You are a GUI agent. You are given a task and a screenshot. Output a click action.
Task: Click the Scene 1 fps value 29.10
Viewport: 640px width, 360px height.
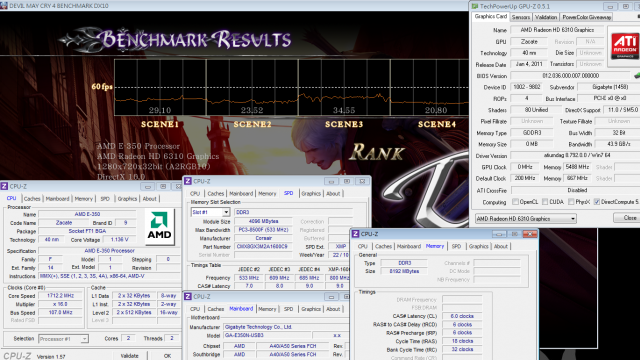tap(160, 110)
